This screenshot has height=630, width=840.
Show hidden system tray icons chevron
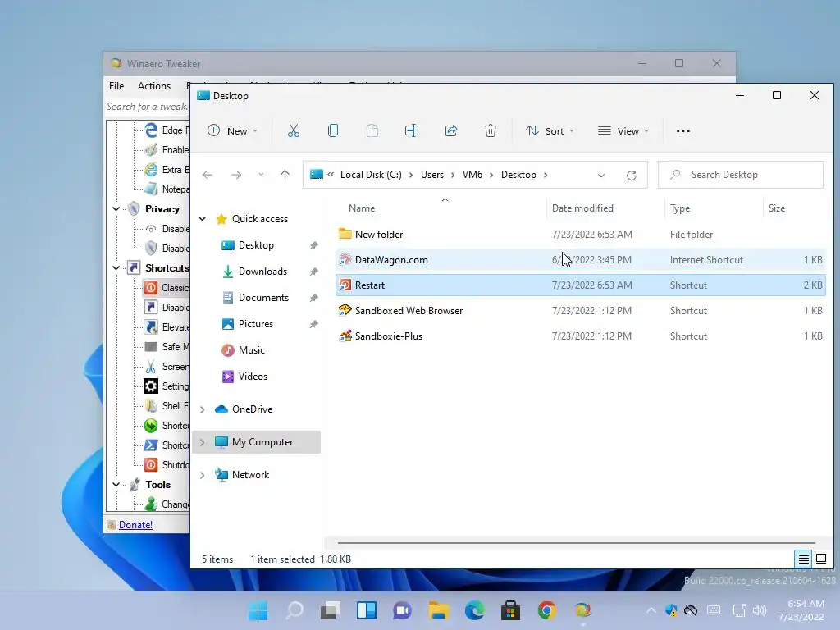coord(651,610)
